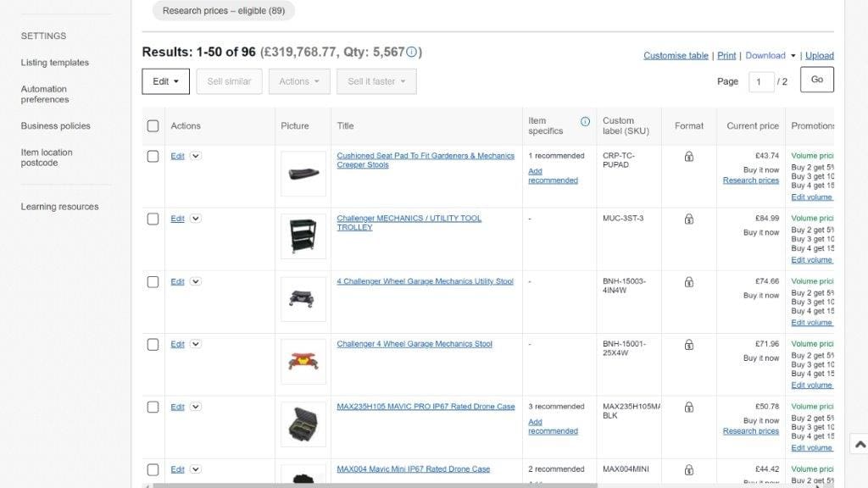
Task: Tick checkbox for Utility Tool Trolley listing
Action: pos(153,219)
